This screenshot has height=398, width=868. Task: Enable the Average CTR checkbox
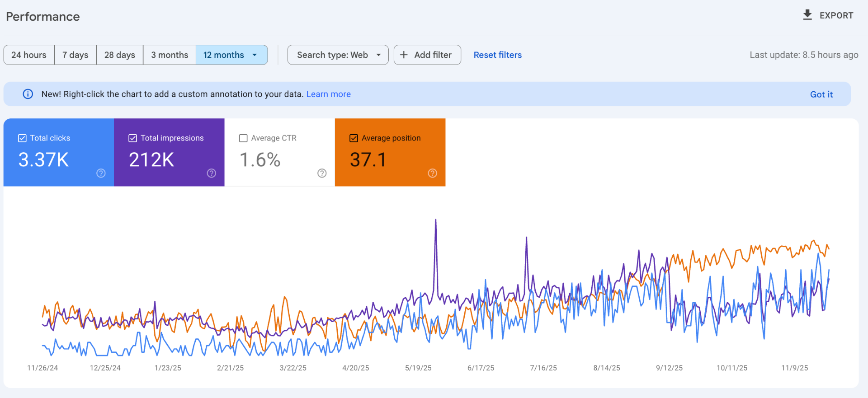[x=243, y=138]
